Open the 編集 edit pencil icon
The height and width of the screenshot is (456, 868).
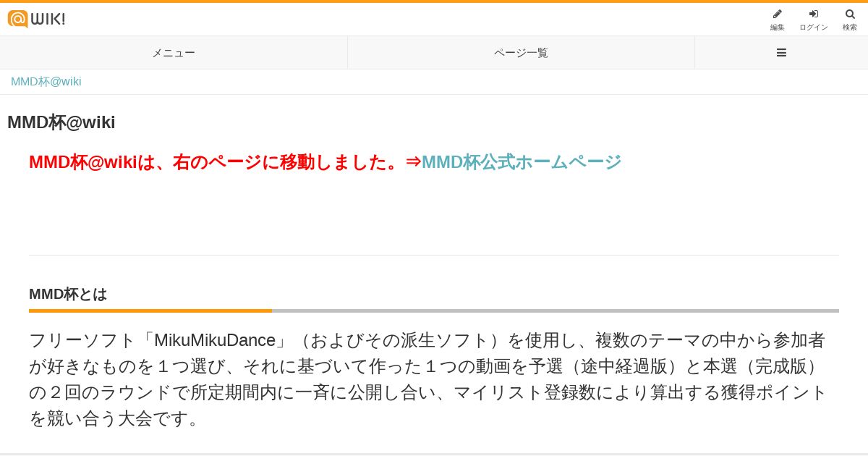pos(778,14)
